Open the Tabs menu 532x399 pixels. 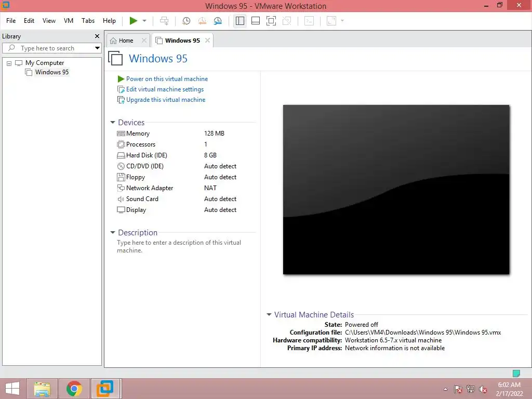88,21
